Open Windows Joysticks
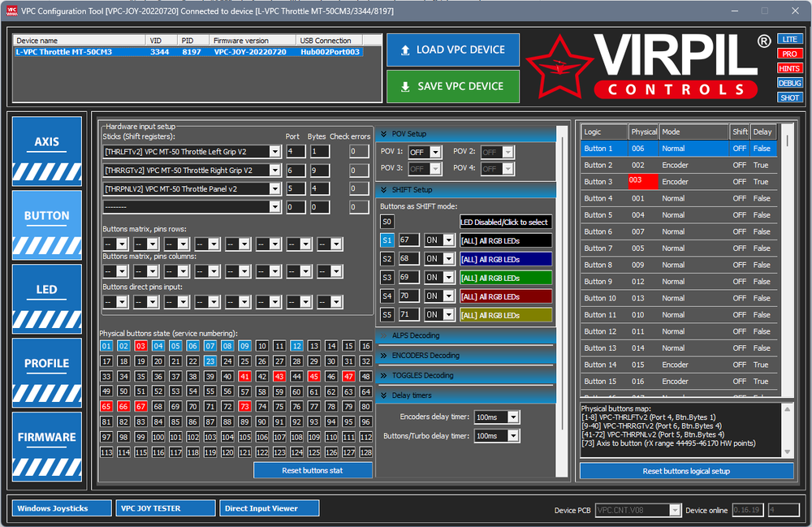This screenshot has height=527, width=812. click(62, 508)
